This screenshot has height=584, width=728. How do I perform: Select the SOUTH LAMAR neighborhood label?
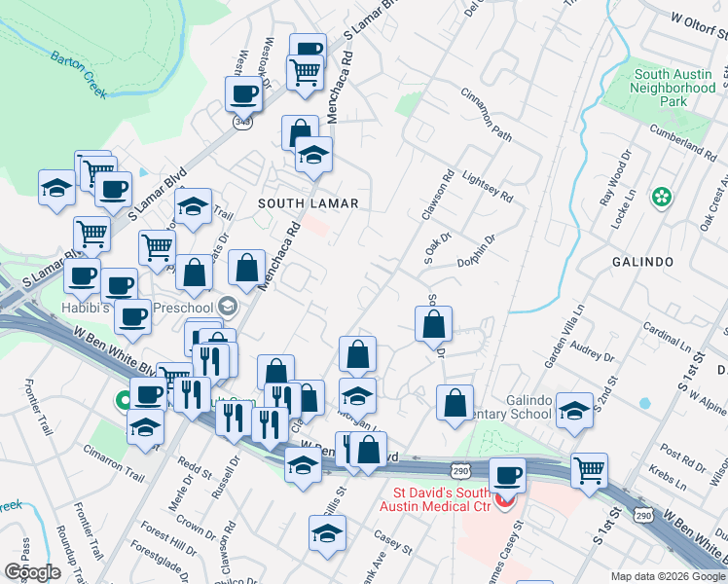tap(309, 203)
